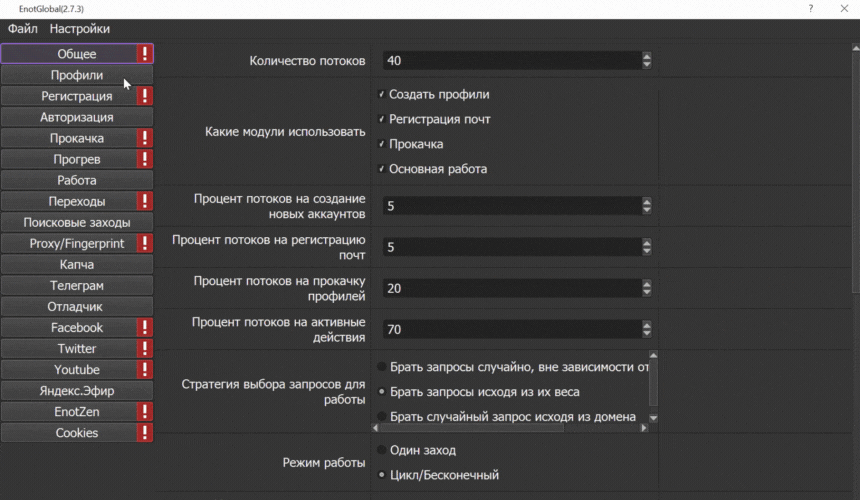Screen dimensions: 860x500
Task: Click the Процент потоков на активные действия field
Action: [x=510, y=329]
